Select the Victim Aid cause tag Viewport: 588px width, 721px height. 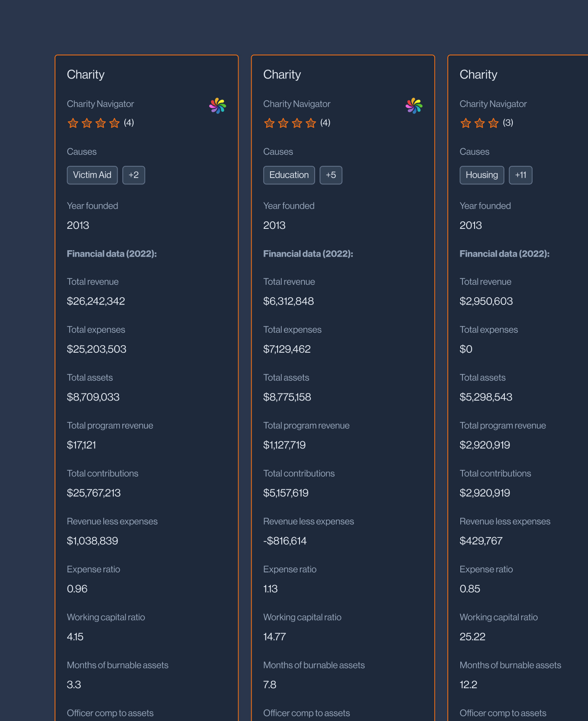pos(92,175)
